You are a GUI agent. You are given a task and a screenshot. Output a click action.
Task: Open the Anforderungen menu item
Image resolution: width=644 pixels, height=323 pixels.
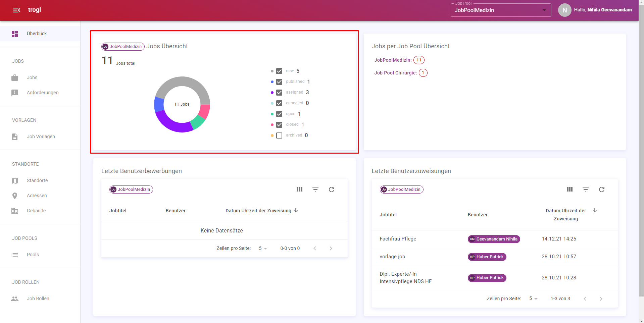pyautogui.click(x=40, y=93)
